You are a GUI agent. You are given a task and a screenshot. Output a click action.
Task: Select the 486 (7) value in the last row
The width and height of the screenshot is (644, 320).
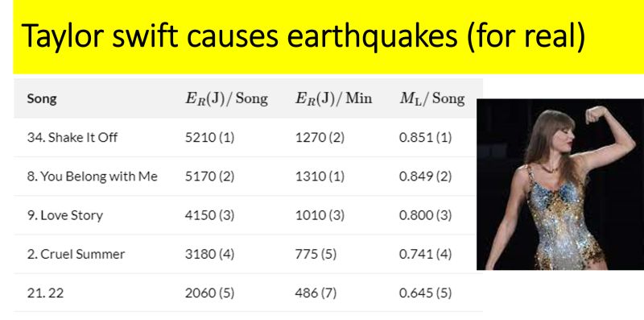click(316, 293)
